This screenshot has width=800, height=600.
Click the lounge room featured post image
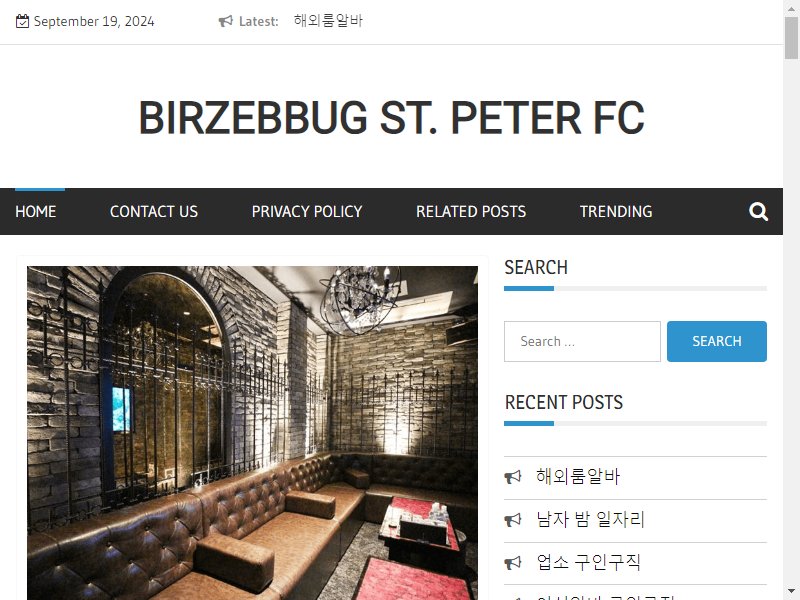[x=253, y=433]
